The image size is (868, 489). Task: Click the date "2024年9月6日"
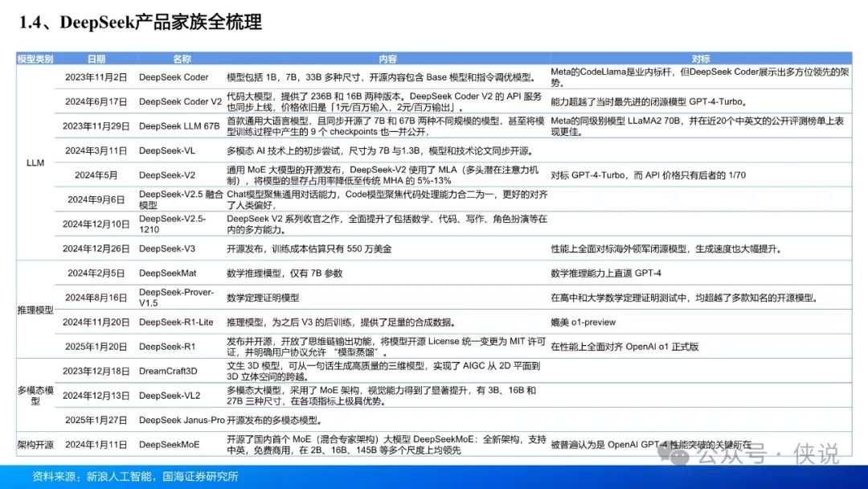click(x=96, y=199)
